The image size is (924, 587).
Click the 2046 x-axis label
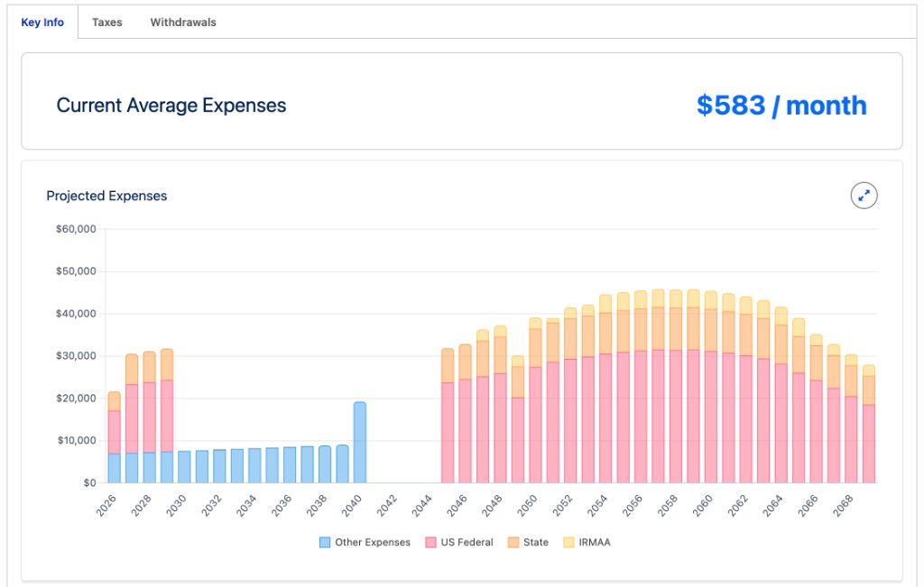click(x=457, y=506)
